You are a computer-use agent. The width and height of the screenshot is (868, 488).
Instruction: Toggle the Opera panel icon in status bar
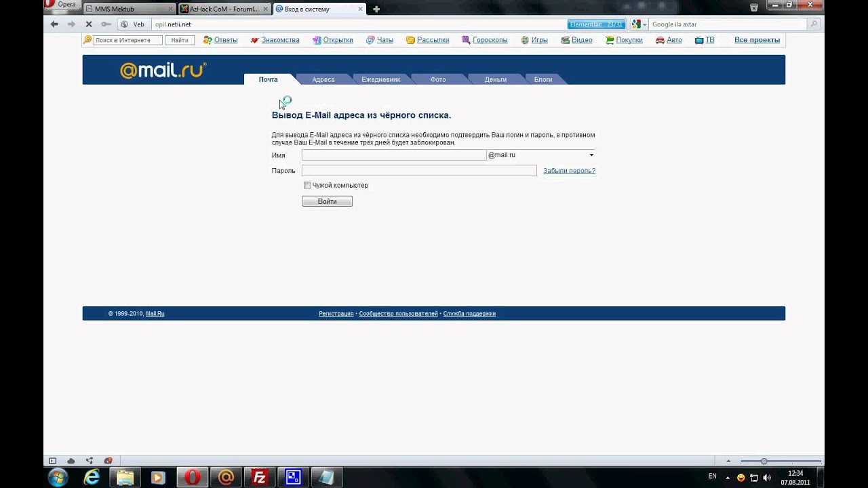[52, 461]
